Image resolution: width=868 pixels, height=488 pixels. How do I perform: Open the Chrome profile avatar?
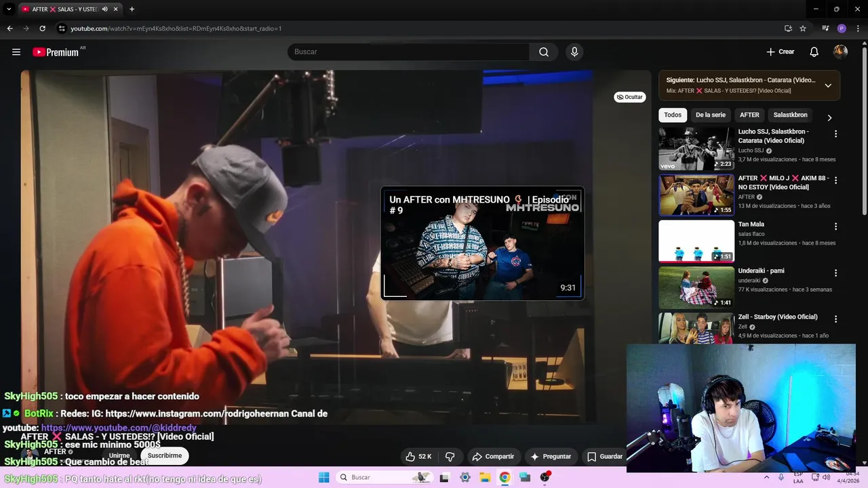point(842,28)
